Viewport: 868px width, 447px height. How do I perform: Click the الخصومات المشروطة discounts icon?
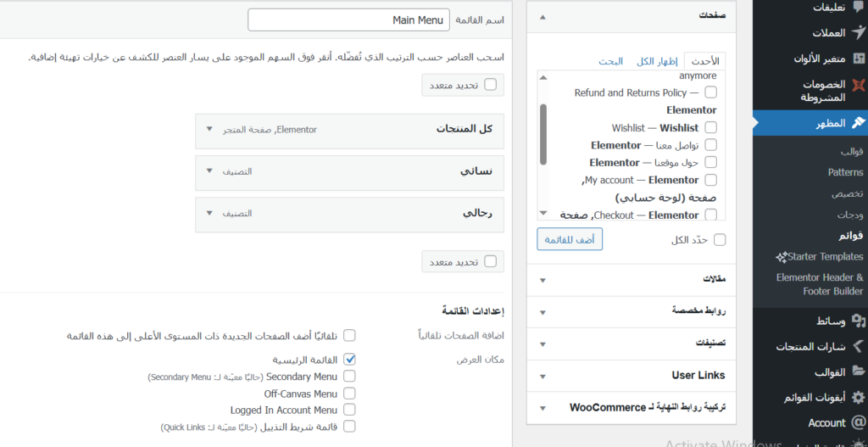coord(858,86)
